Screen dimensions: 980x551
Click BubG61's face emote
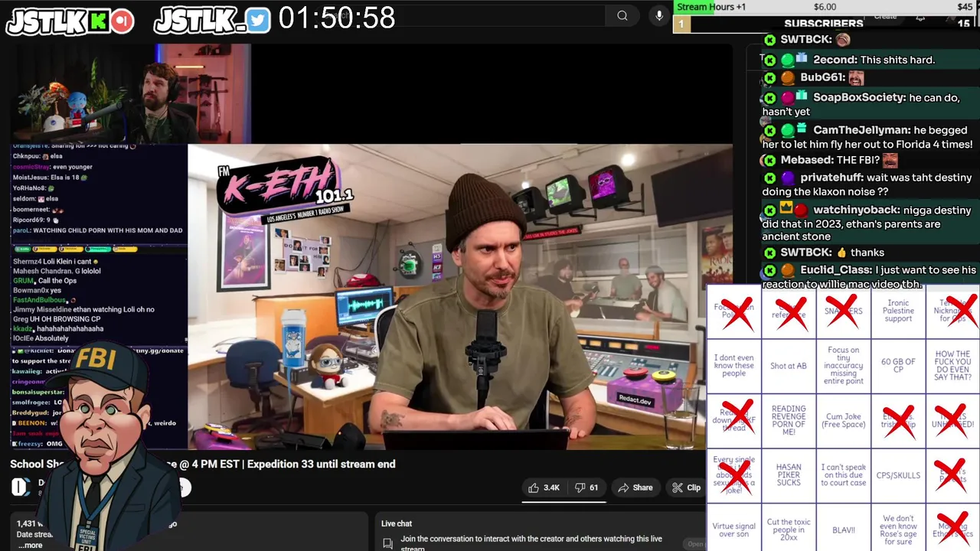pos(856,77)
